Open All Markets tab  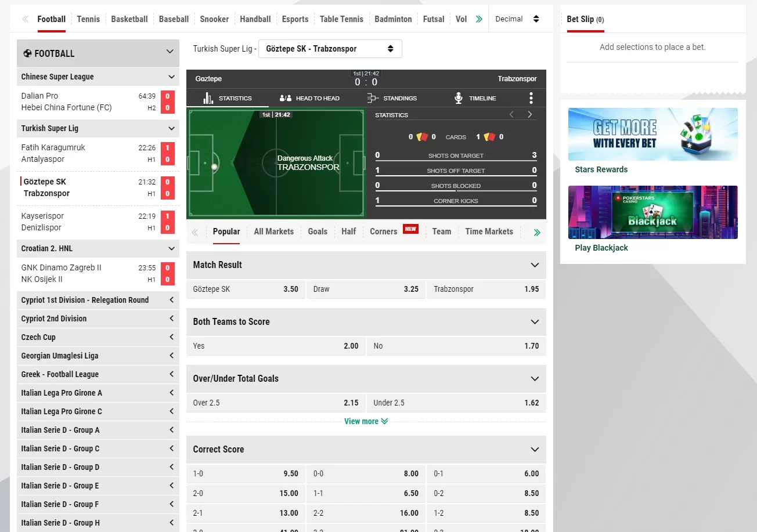274,231
